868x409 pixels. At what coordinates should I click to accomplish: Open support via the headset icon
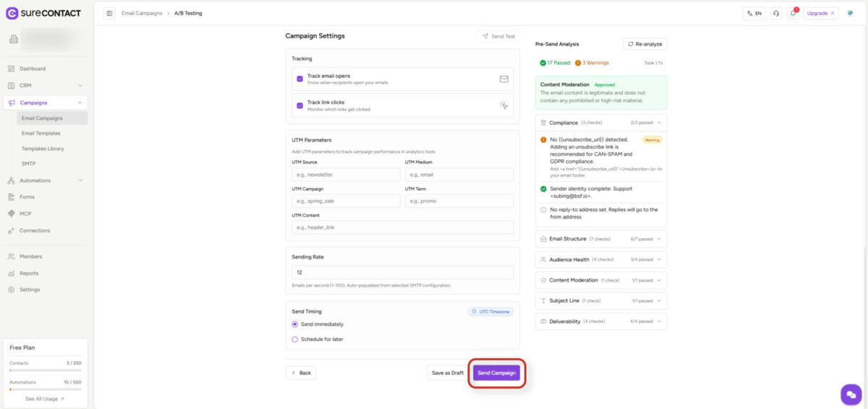coord(776,13)
